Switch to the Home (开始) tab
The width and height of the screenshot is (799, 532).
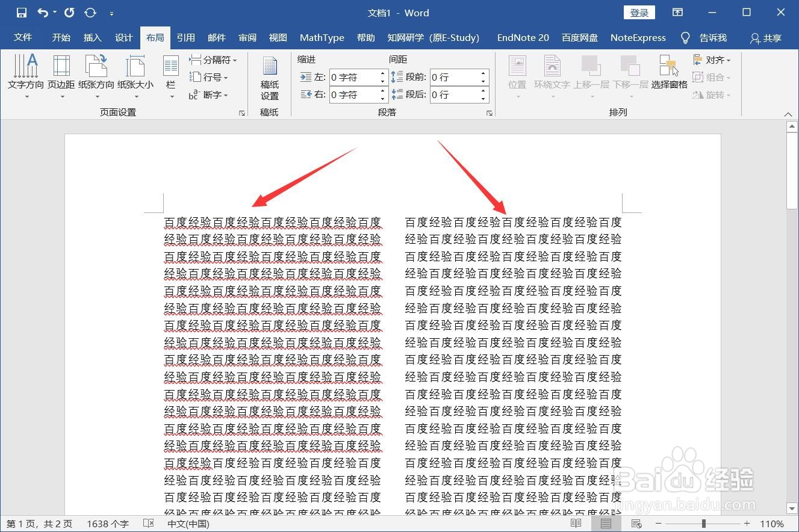pyautogui.click(x=61, y=37)
